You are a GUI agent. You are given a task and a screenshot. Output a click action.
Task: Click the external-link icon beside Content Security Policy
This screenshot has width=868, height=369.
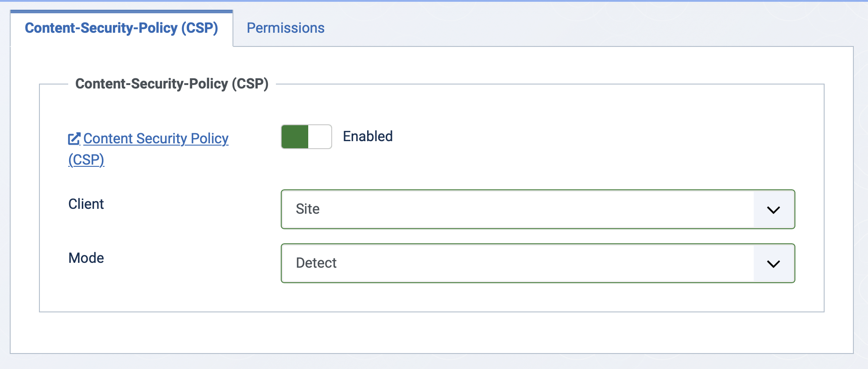[x=74, y=138]
